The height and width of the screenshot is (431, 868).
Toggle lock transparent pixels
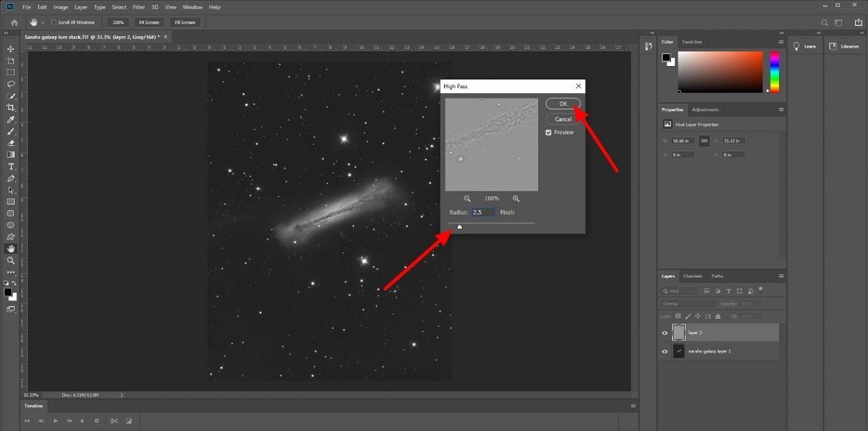coord(678,316)
